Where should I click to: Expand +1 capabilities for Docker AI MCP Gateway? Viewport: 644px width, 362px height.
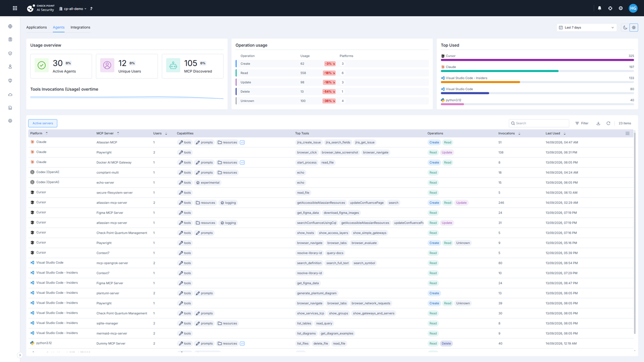[242, 162]
